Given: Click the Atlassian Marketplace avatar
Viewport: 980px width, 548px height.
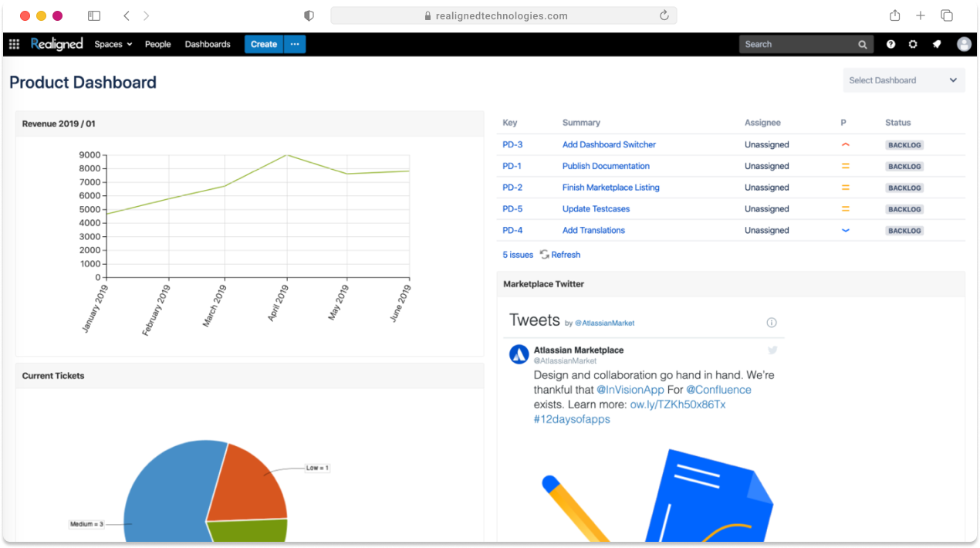Looking at the screenshot, I should coord(518,354).
